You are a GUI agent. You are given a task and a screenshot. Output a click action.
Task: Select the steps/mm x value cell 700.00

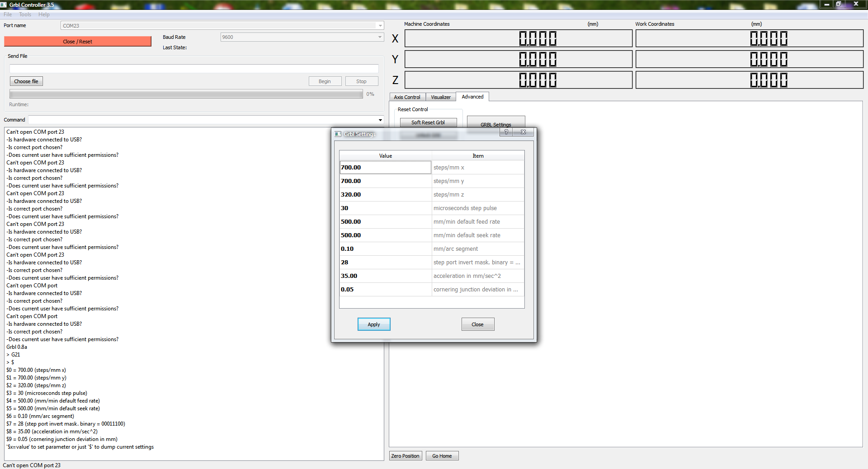pos(386,168)
